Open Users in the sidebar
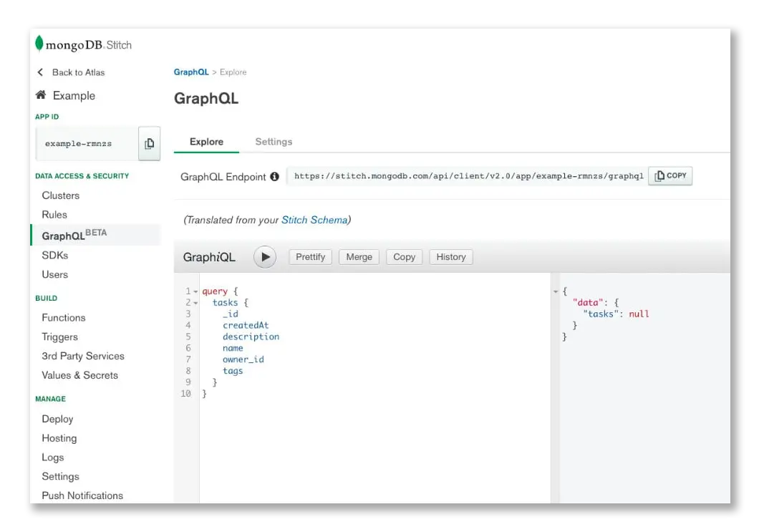The height and width of the screenshot is (532, 759). 54,274
